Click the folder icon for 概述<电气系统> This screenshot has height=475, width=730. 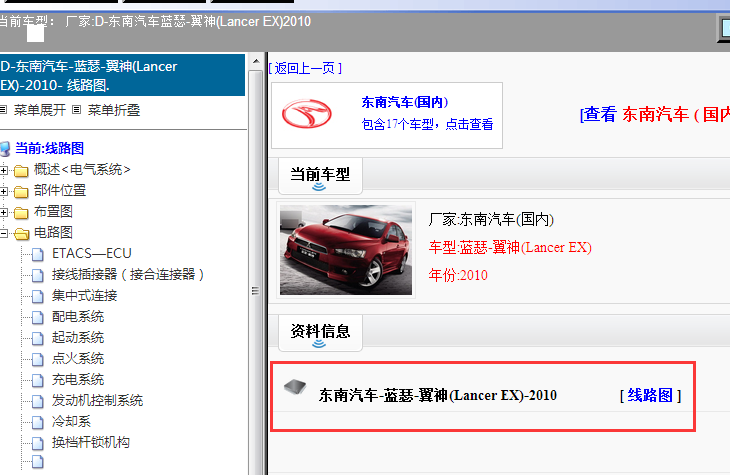[x=21, y=171]
